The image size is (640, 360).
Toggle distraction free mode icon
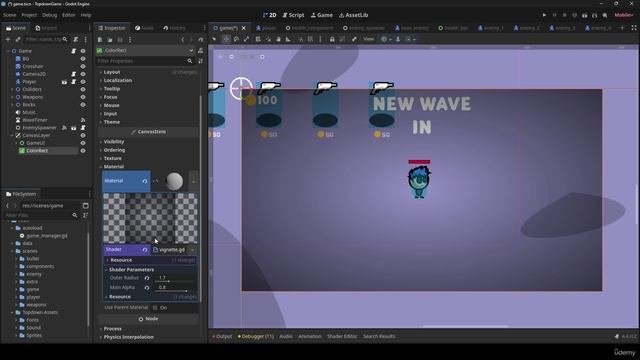click(634, 28)
